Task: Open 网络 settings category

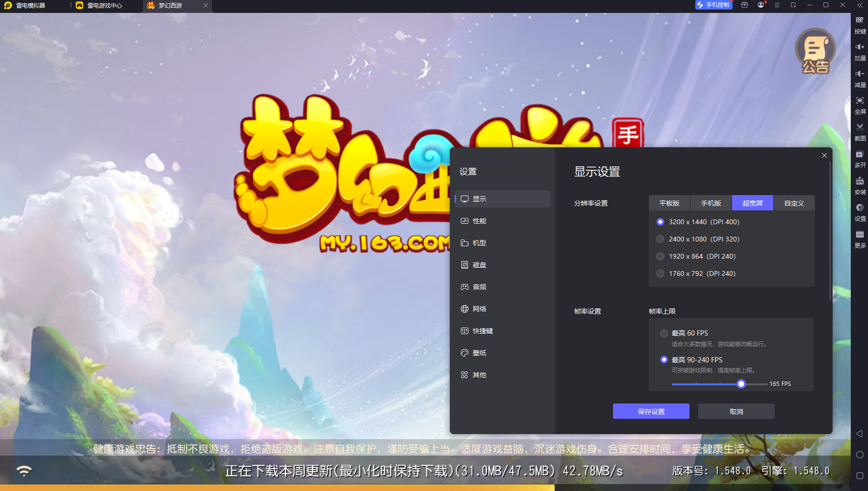Action: point(502,309)
